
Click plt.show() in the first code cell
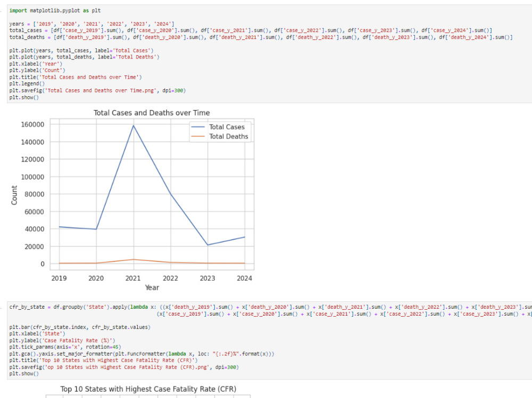[24, 97]
